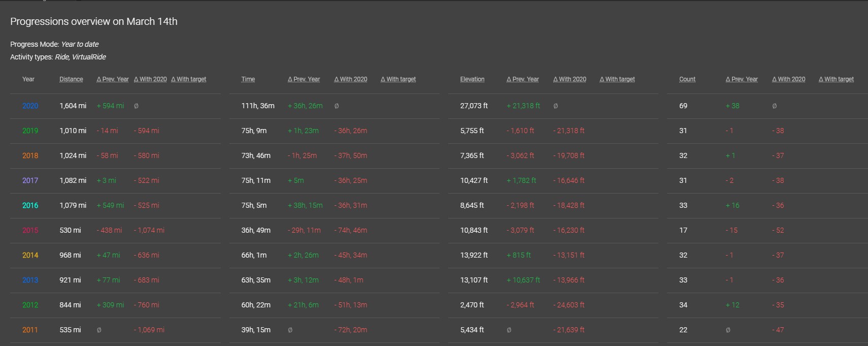Click the 69 ride count value

[683, 106]
